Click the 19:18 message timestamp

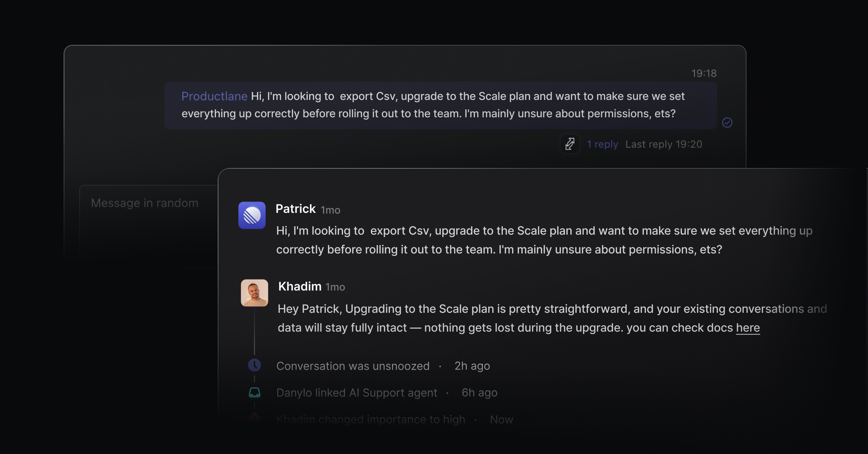704,73
